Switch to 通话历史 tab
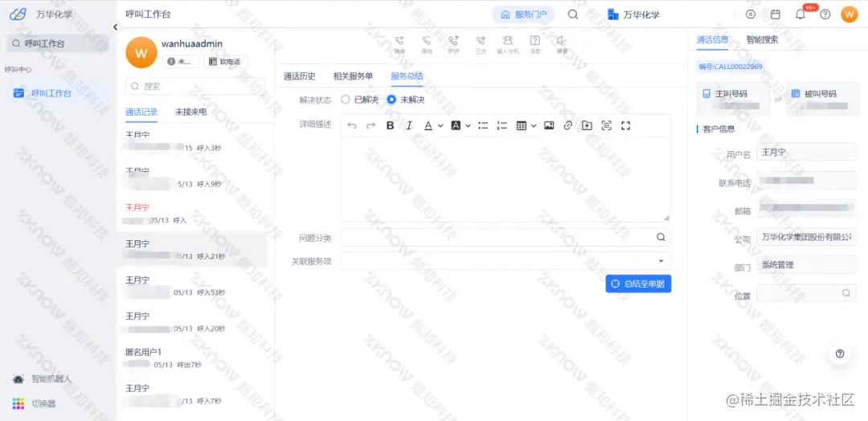This screenshot has width=868, height=421. tap(300, 76)
